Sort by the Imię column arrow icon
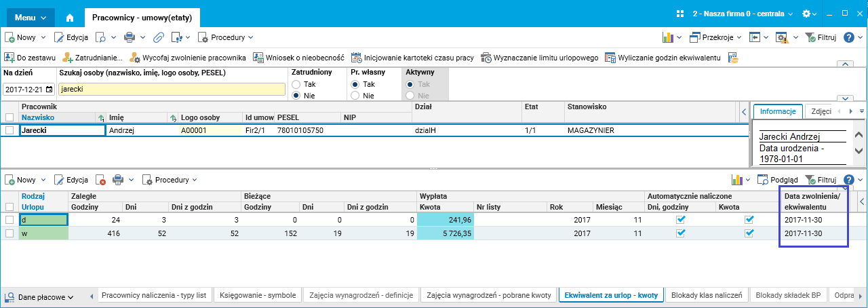Screen dimensions: 868x308 [x=172, y=117]
